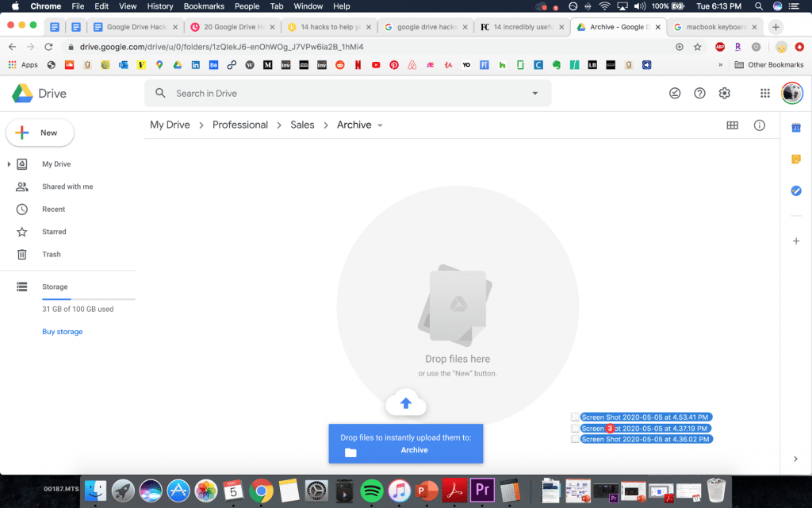This screenshot has width=812, height=508.
Task: Show search options dropdown in search bar
Action: pos(534,93)
